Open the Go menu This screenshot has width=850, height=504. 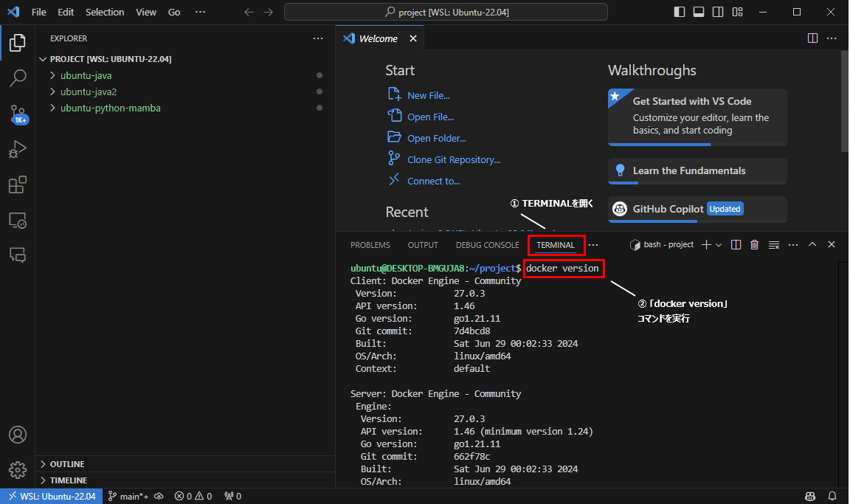[x=174, y=12]
